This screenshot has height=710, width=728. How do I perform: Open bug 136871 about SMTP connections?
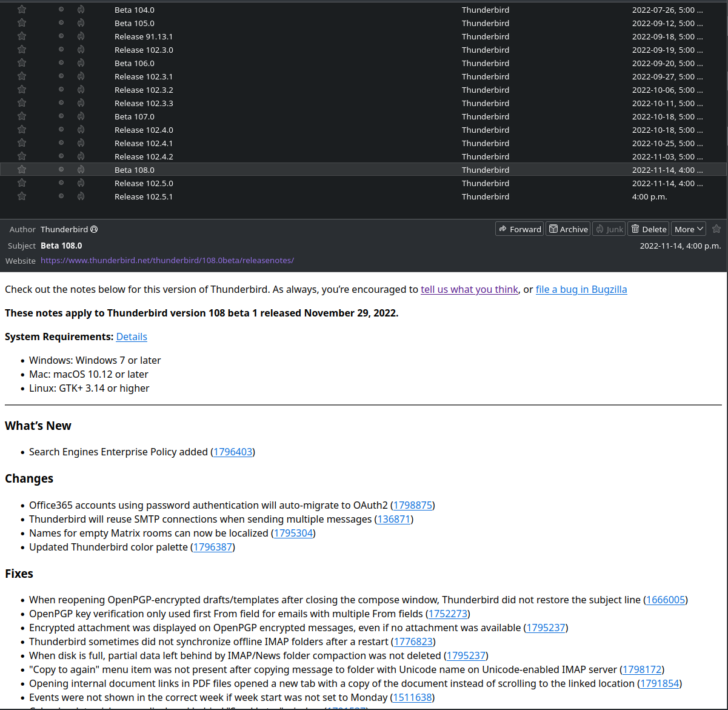(x=394, y=520)
